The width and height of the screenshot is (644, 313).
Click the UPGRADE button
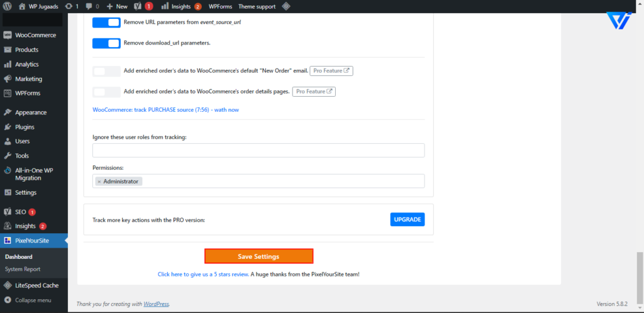click(408, 219)
